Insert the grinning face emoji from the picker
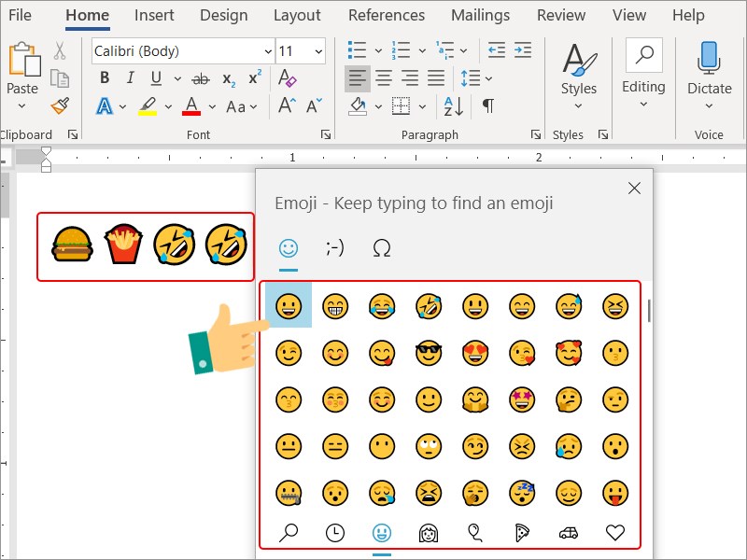Image resolution: width=747 pixels, height=560 pixels. [288, 305]
